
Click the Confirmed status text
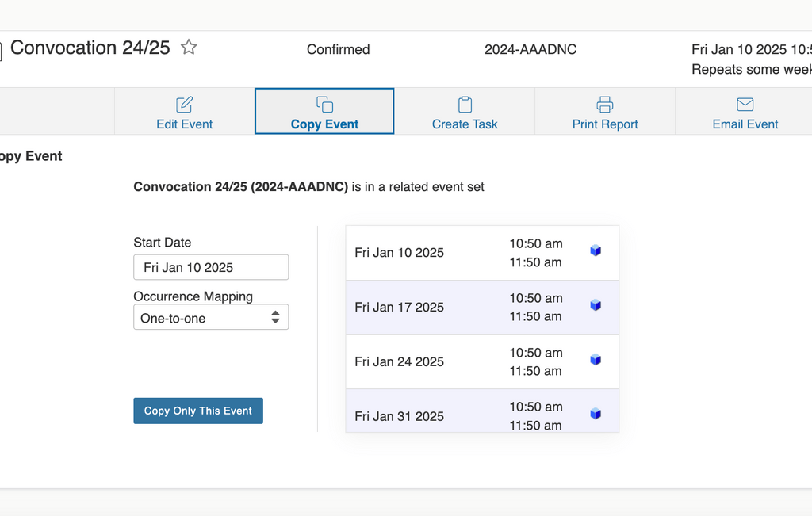point(338,49)
